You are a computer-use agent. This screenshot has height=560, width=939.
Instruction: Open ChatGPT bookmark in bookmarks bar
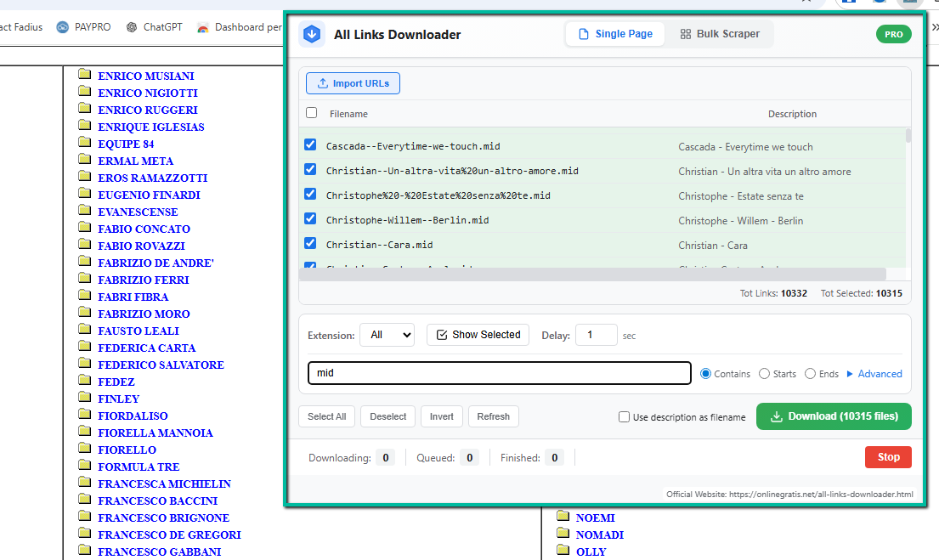tap(155, 27)
